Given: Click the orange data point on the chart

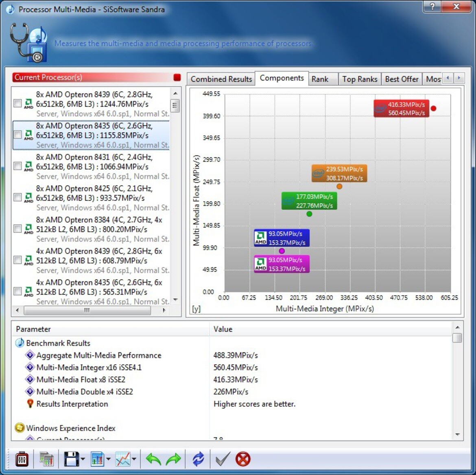Looking at the screenshot, I should [339, 186].
